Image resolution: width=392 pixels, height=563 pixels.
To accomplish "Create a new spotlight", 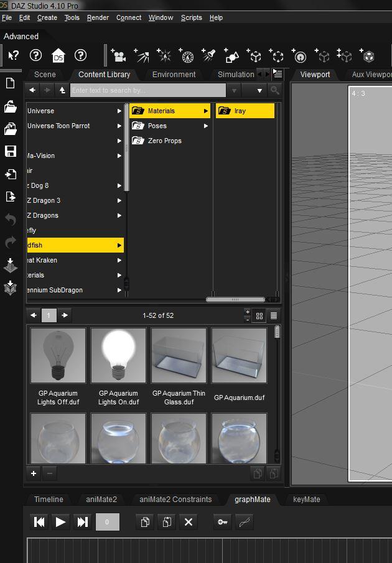I will click(x=208, y=55).
